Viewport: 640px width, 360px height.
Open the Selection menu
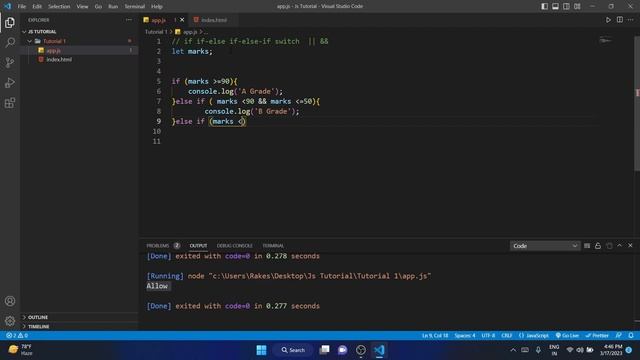[59, 6]
